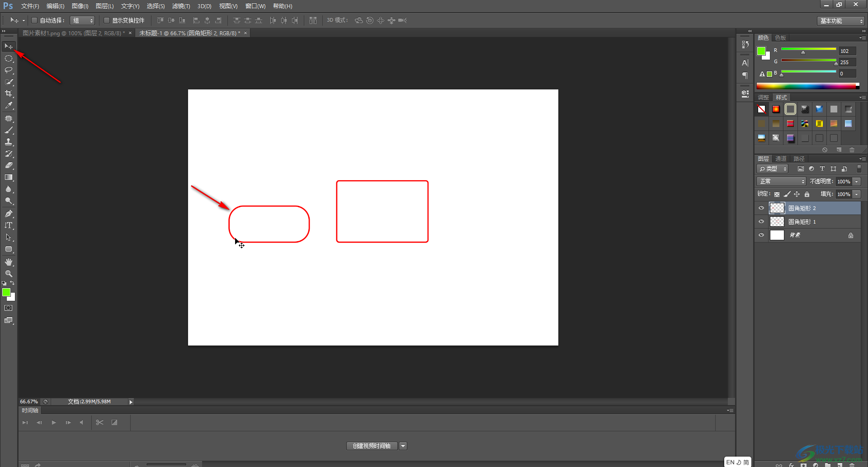
Task: Open the 类型 layer filter dropdown
Action: click(773, 168)
